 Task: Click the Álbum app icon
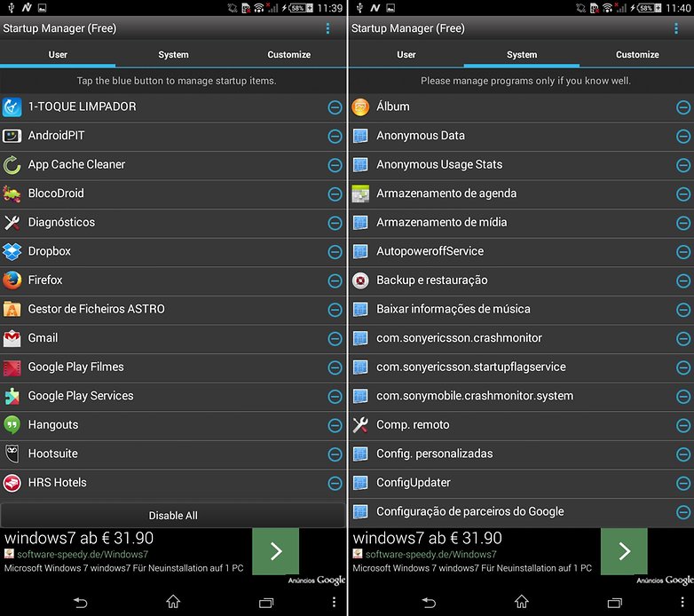tap(360, 107)
